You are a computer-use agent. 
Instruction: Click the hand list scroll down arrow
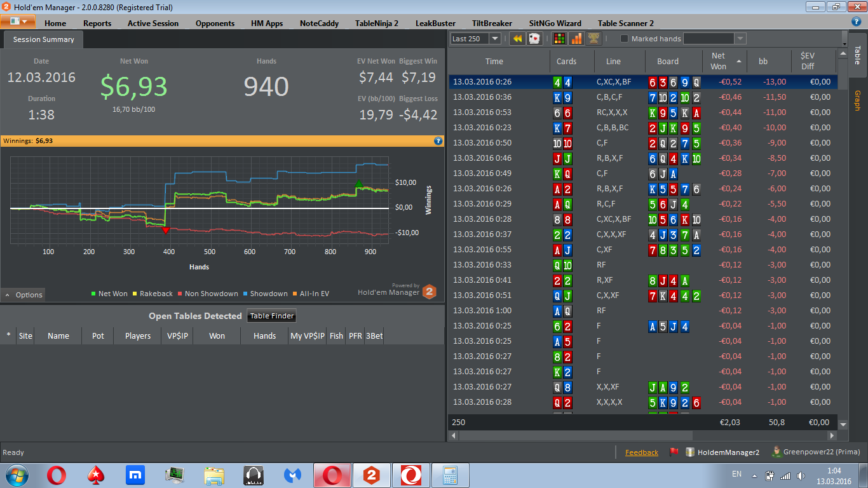843,424
